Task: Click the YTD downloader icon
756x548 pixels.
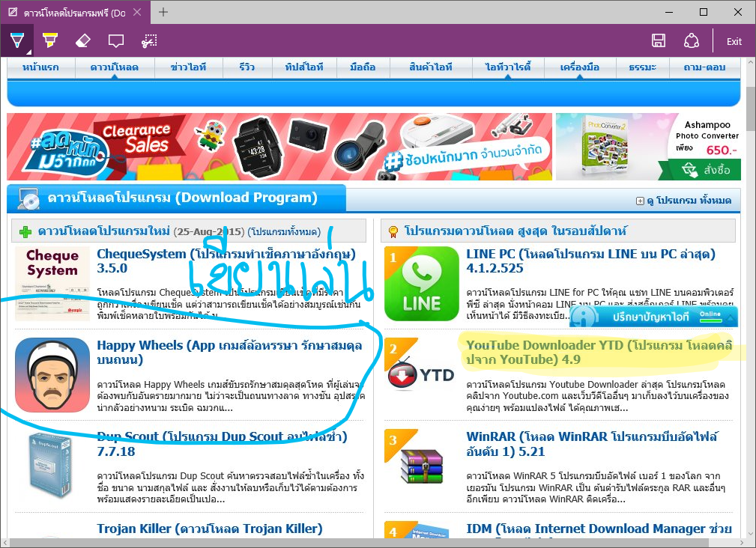Action: [x=421, y=374]
